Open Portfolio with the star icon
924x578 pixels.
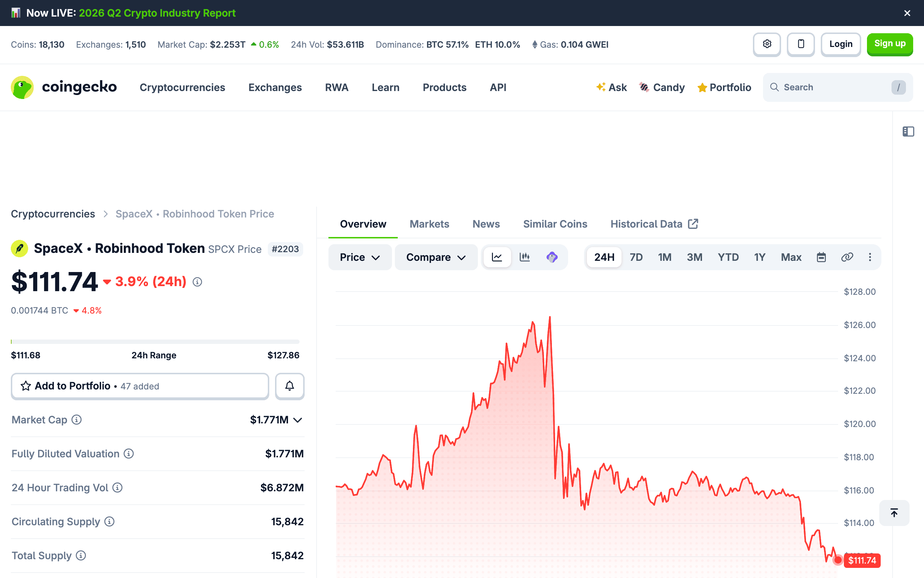(724, 87)
